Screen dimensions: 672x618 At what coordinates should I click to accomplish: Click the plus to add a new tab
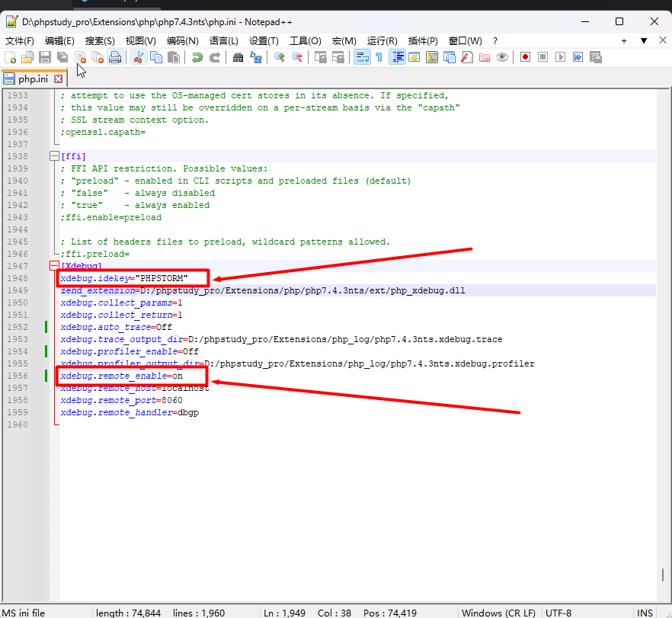pos(625,40)
